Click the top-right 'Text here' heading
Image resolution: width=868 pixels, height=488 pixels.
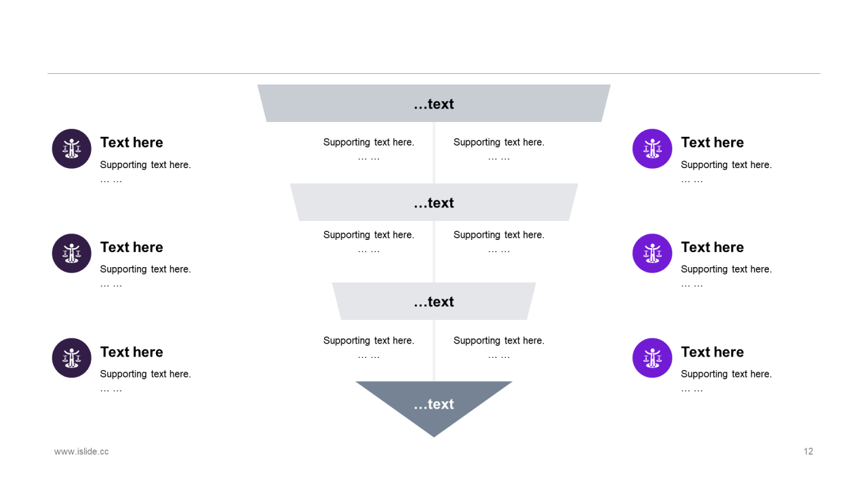tap(712, 142)
